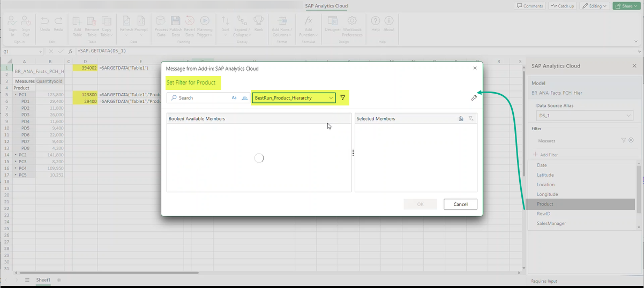Image resolution: width=644 pixels, height=288 pixels.
Task: Click the formula bar cancel X icon
Action: pyautogui.click(x=51, y=51)
